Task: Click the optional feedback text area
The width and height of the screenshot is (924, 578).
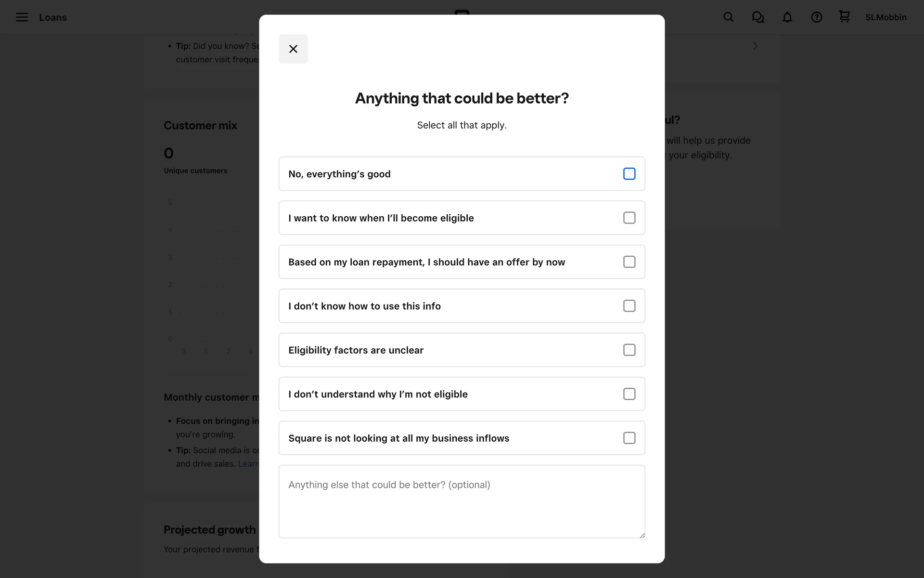Action: pos(462,501)
